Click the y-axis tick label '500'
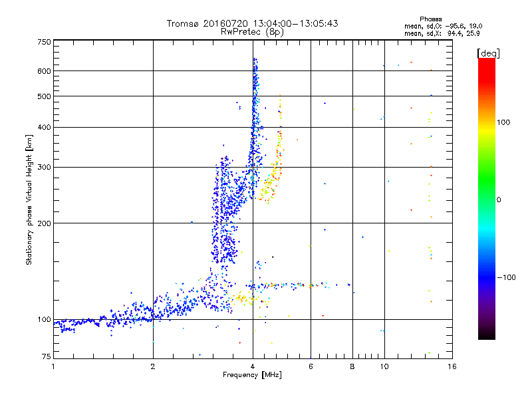Screen dimensions: 532x399 pos(44,96)
